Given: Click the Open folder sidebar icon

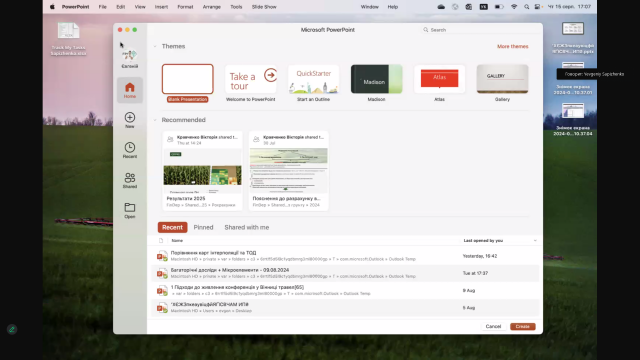Looking at the screenshot, I should pos(130,210).
